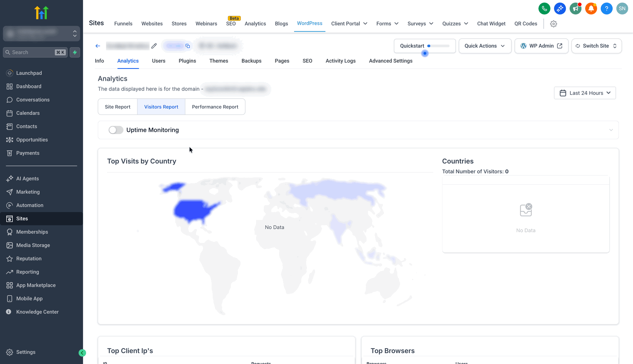Open the Sites settings gear icon
Screen dimensions: 633x364
pyautogui.click(x=553, y=24)
